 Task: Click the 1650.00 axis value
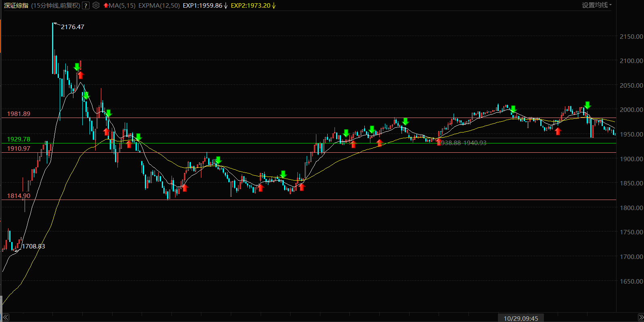pos(631,281)
